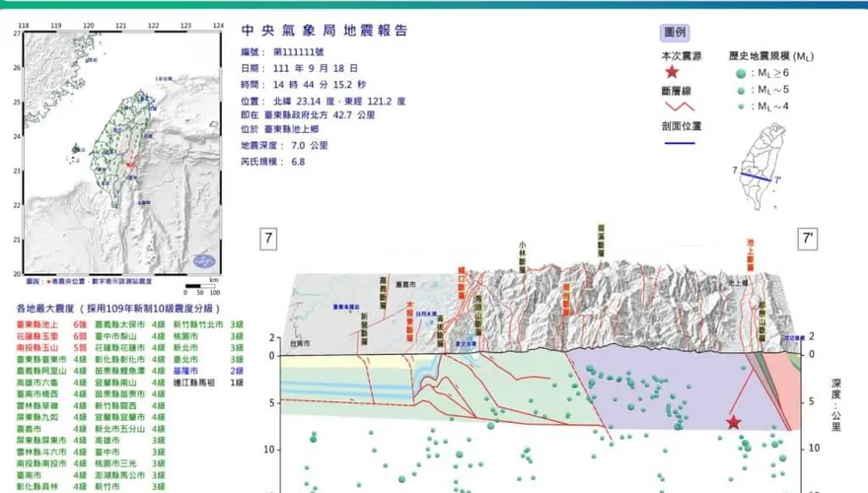
Task: Click the large ML≥6 green circle legend
Action: (741, 73)
